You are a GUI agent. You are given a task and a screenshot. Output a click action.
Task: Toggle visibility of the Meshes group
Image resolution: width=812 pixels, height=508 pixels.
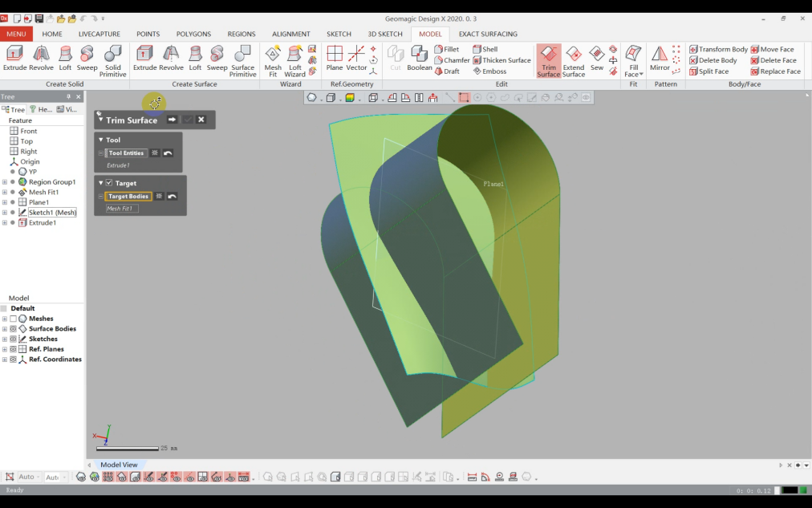[14, 319]
